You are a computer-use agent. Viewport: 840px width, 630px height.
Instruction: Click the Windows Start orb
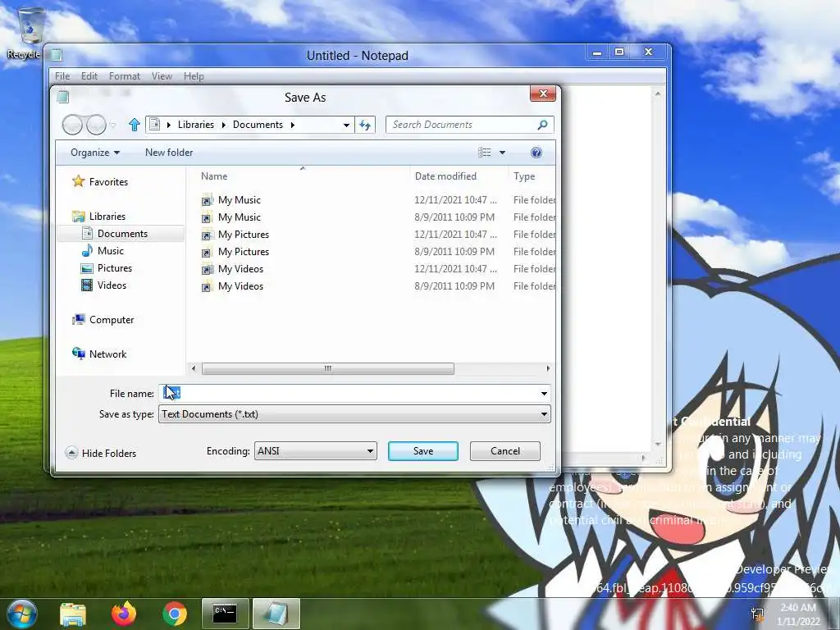click(x=22, y=614)
